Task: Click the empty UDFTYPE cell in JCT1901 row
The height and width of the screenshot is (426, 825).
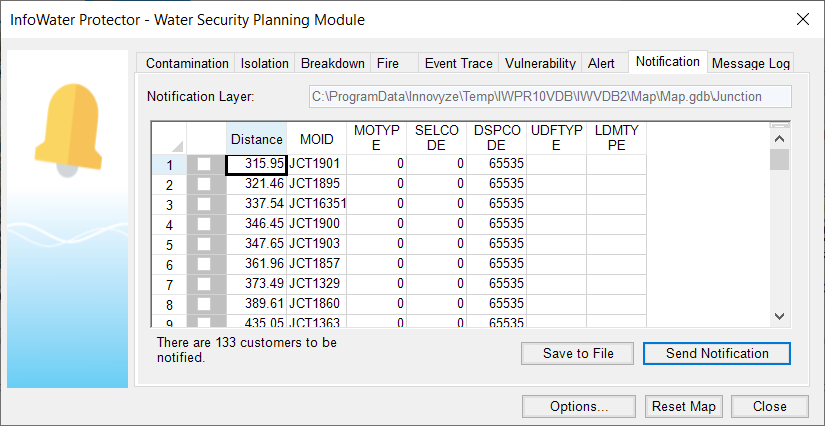Action: pyautogui.click(x=557, y=165)
